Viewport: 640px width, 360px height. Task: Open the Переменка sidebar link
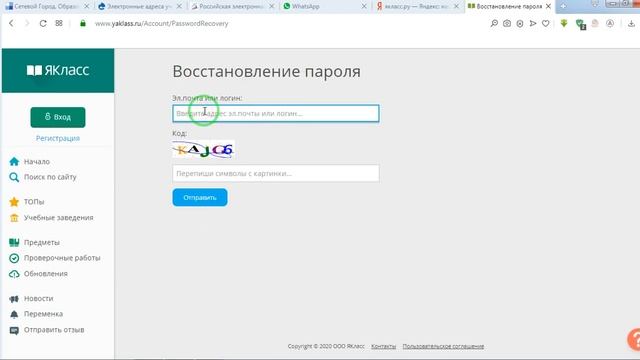[x=43, y=314]
